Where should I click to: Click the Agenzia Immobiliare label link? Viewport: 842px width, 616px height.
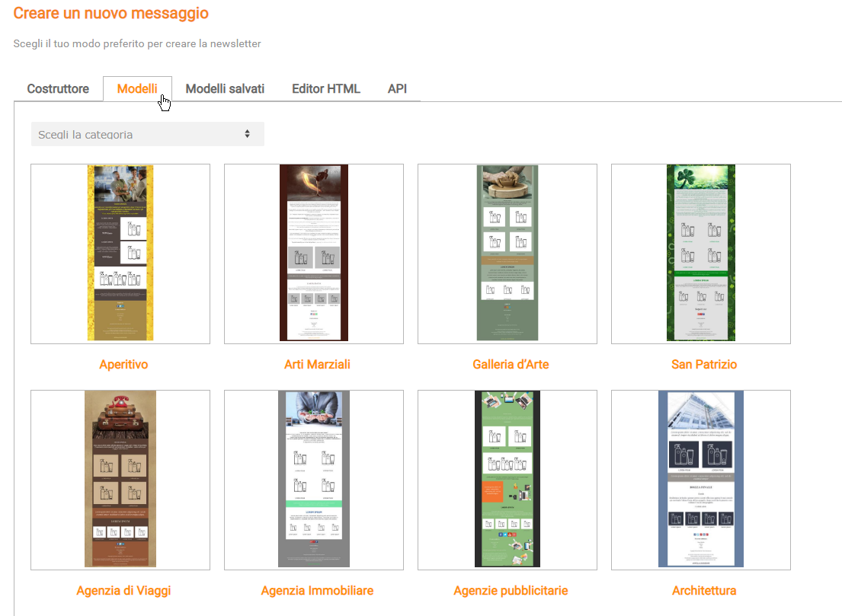317,591
